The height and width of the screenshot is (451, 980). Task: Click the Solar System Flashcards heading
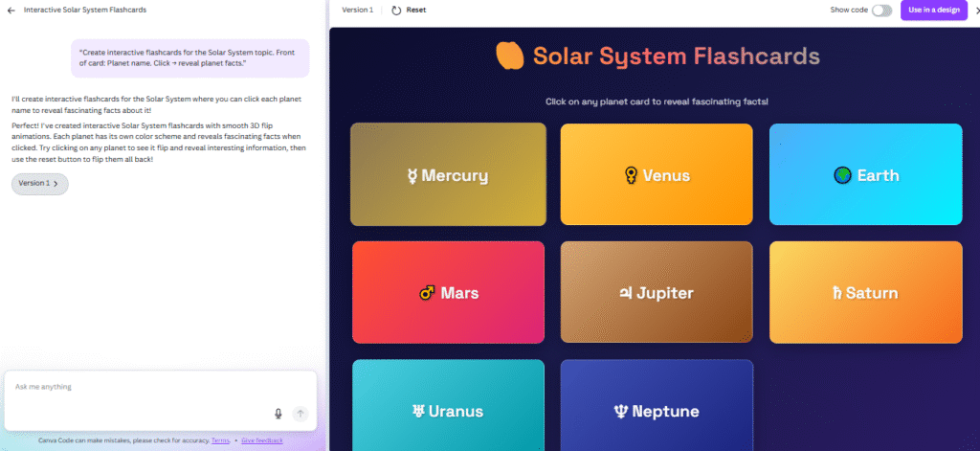(677, 56)
